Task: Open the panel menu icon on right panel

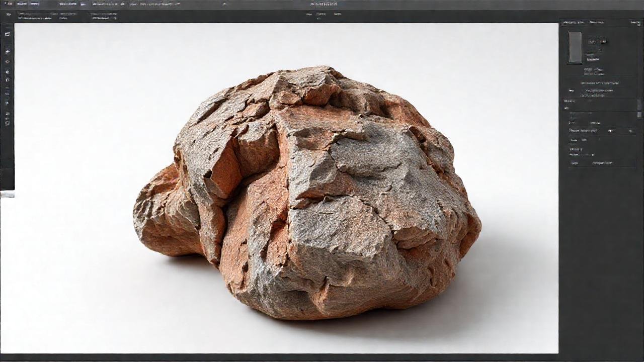Action: 638,23
